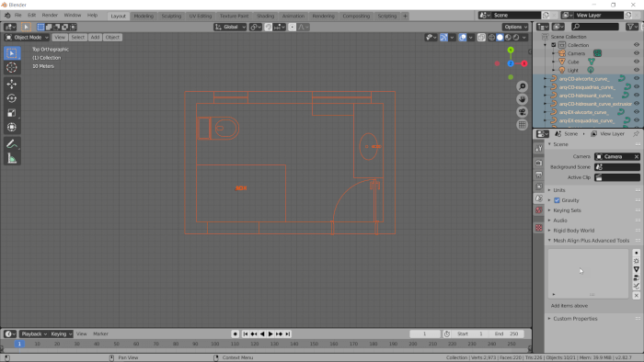
Task: Activate the Annotate pencil tool
Action: click(11, 144)
